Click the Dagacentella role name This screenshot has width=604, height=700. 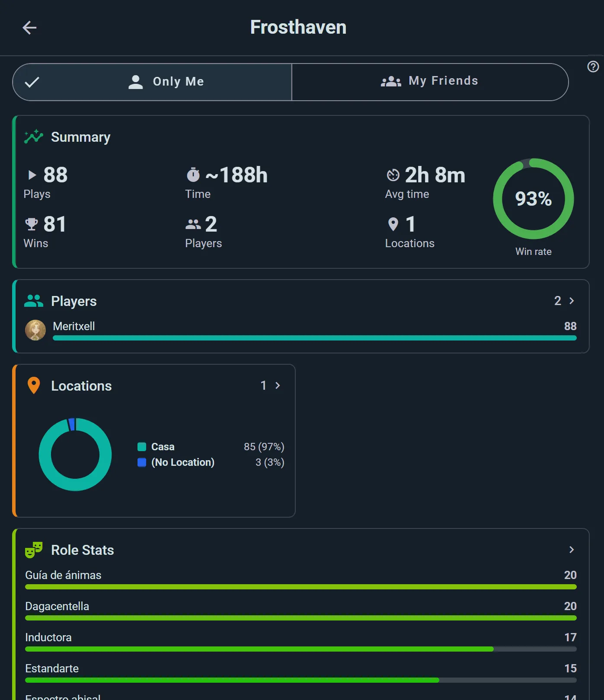point(57,606)
